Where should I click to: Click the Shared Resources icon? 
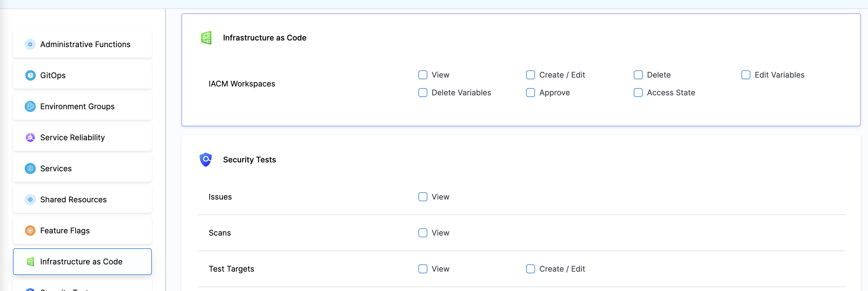click(x=30, y=200)
